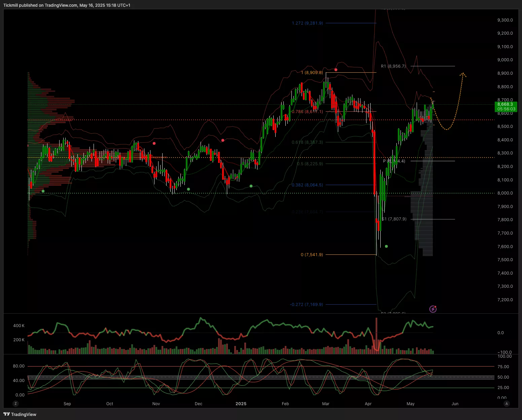The width and height of the screenshot is (522, 420).
Task: Click the purple lightning bolt icon
Action: click(433, 309)
